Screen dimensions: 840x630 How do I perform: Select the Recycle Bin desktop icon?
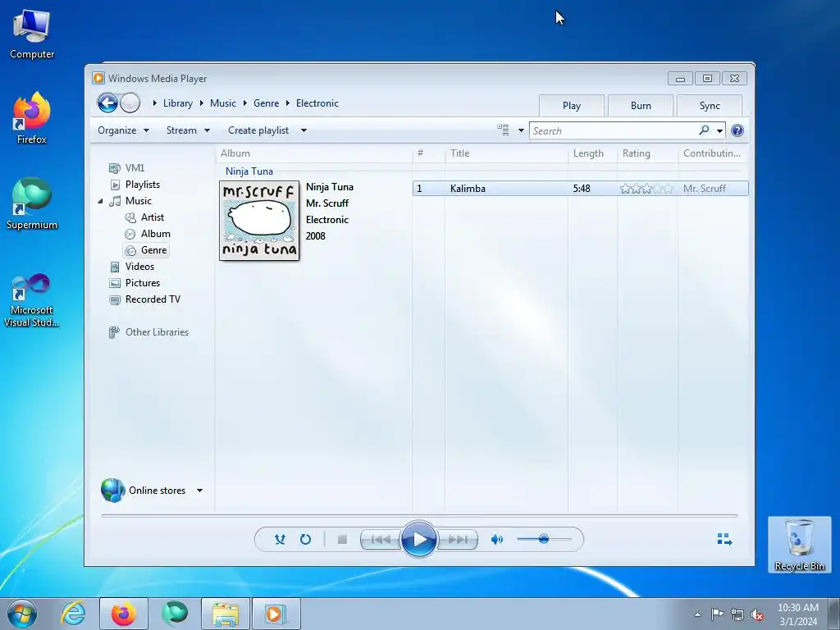[x=799, y=545]
